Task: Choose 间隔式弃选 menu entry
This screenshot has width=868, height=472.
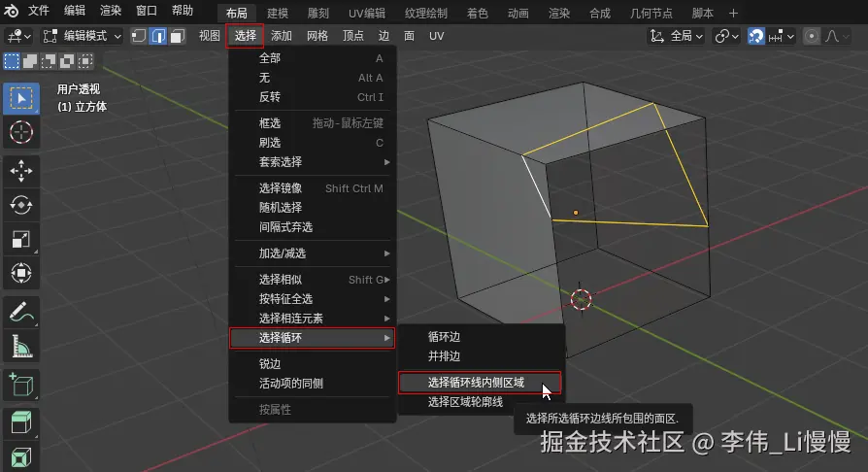Action: pos(313,227)
